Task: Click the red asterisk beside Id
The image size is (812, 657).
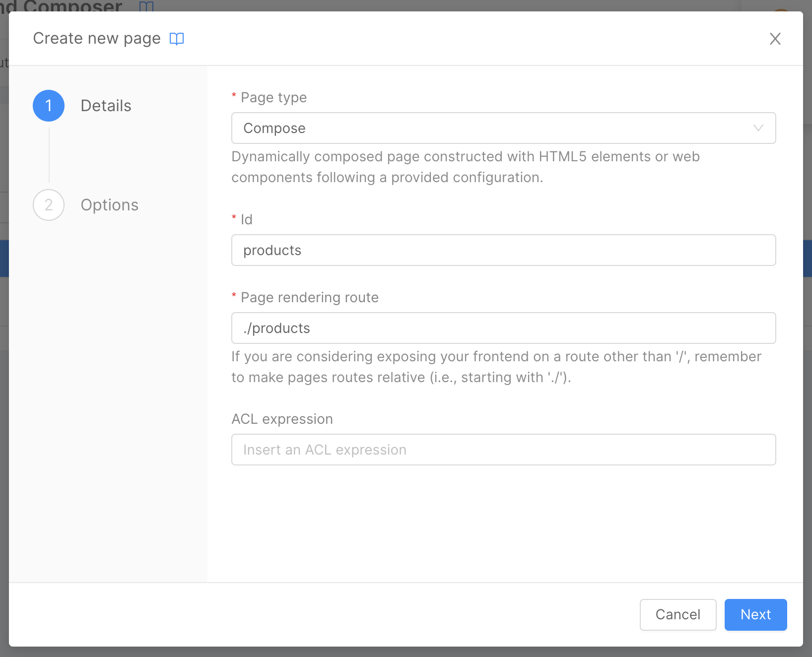Action: point(234,219)
